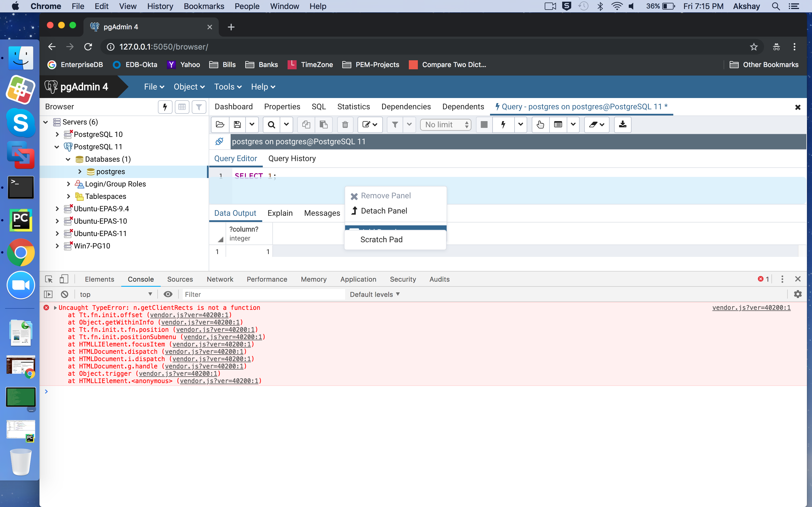Click the Find magnifier toolbar icon
Image resolution: width=812 pixels, height=507 pixels.
click(x=272, y=125)
